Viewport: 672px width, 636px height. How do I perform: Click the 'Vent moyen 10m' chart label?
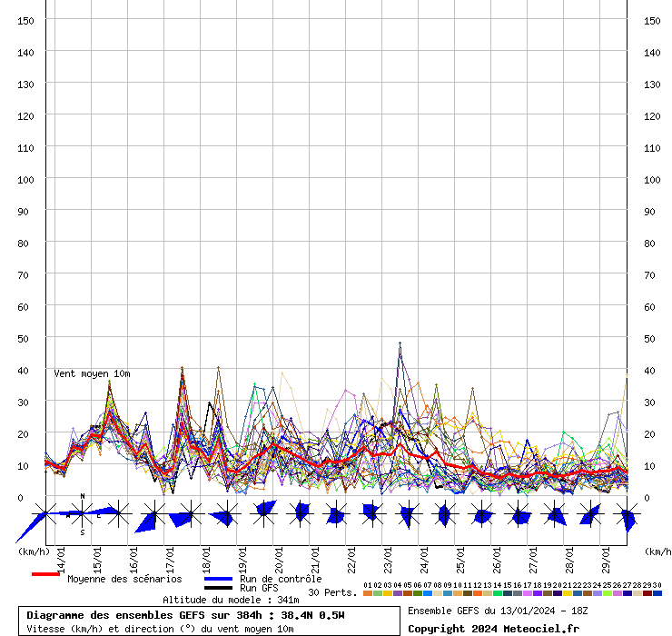(92, 373)
